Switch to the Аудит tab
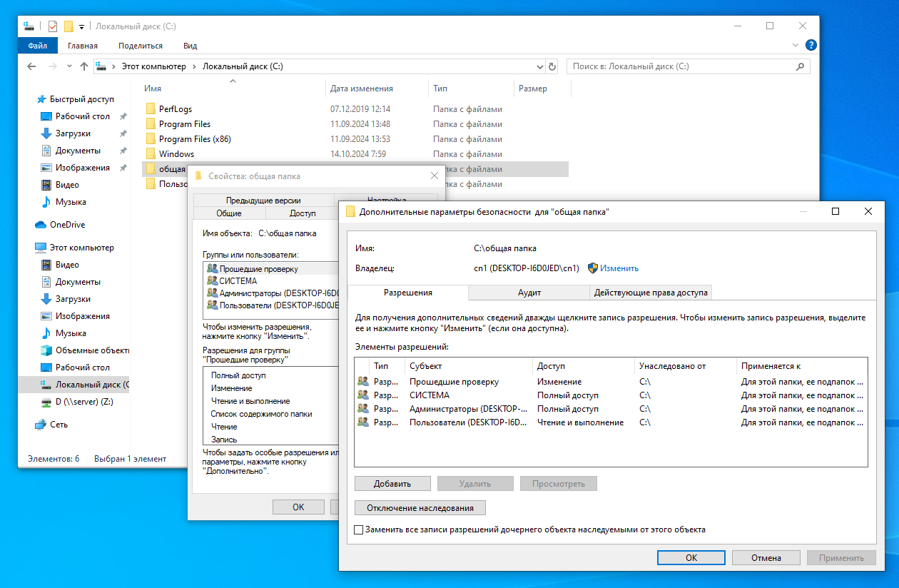The image size is (899, 588). coord(529,293)
